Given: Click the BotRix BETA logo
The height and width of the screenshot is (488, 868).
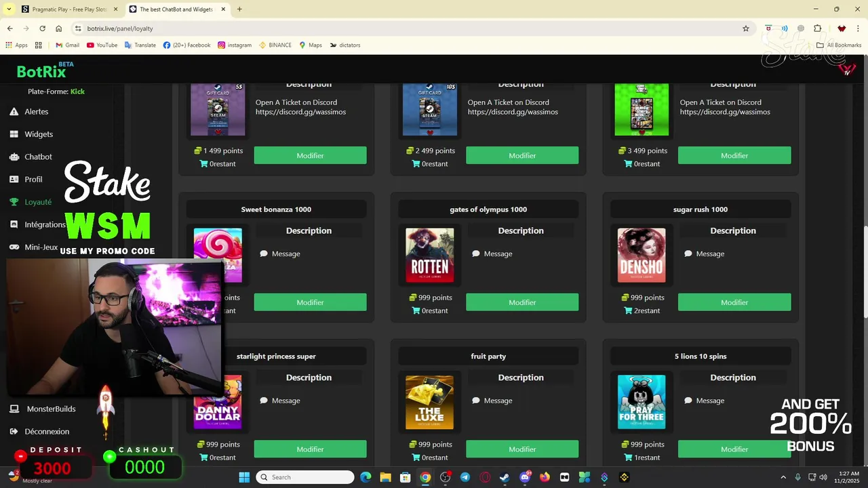Looking at the screenshot, I should click(45, 70).
